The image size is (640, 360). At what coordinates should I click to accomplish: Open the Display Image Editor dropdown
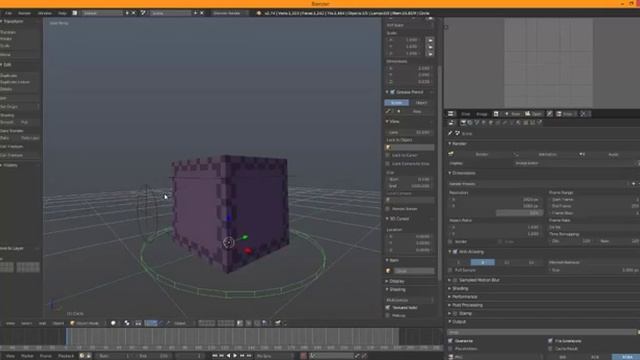coord(576,163)
